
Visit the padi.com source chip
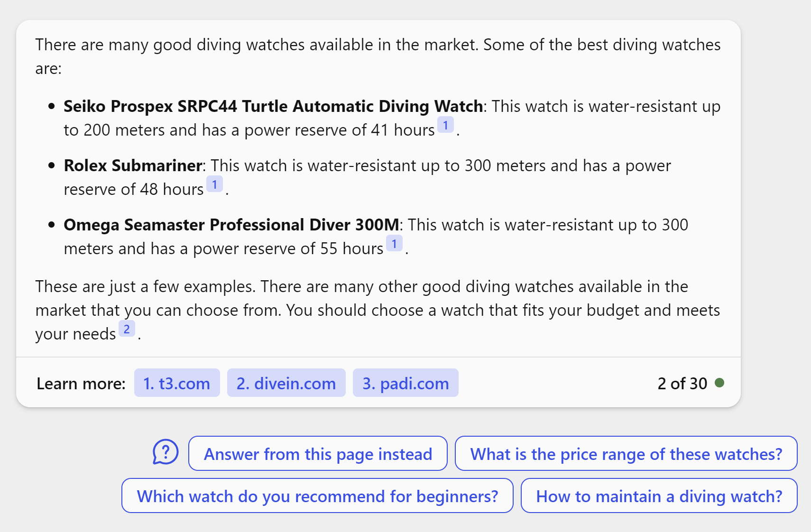[x=405, y=383]
